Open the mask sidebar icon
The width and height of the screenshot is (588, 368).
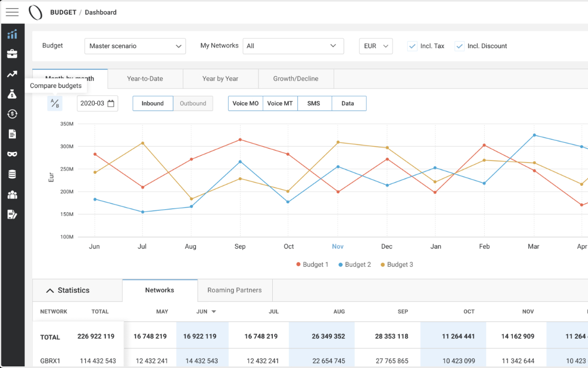pyautogui.click(x=12, y=154)
